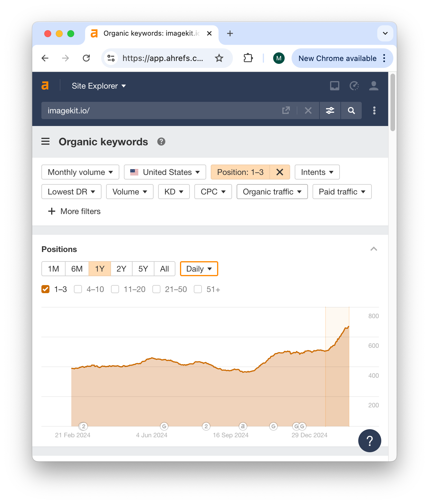Open the hamburger sidebar menu
This screenshot has width=429, height=504.
[45, 142]
